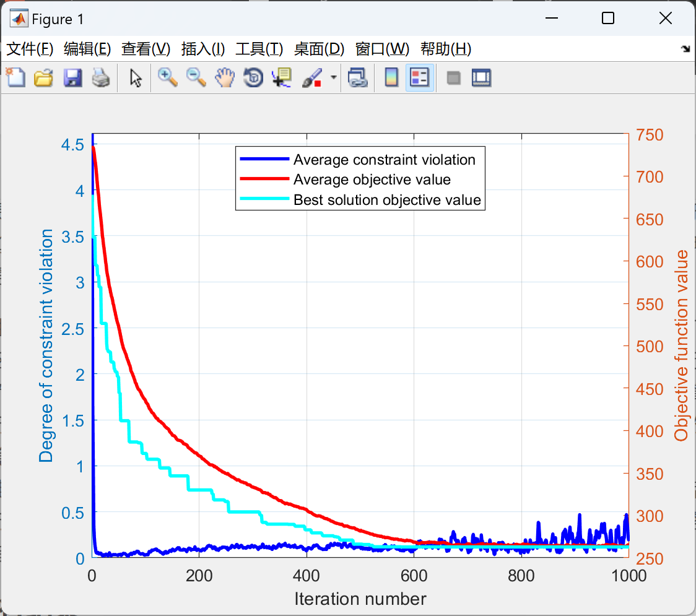
Task: Click the Iteration number x-axis label
Action: click(x=360, y=599)
